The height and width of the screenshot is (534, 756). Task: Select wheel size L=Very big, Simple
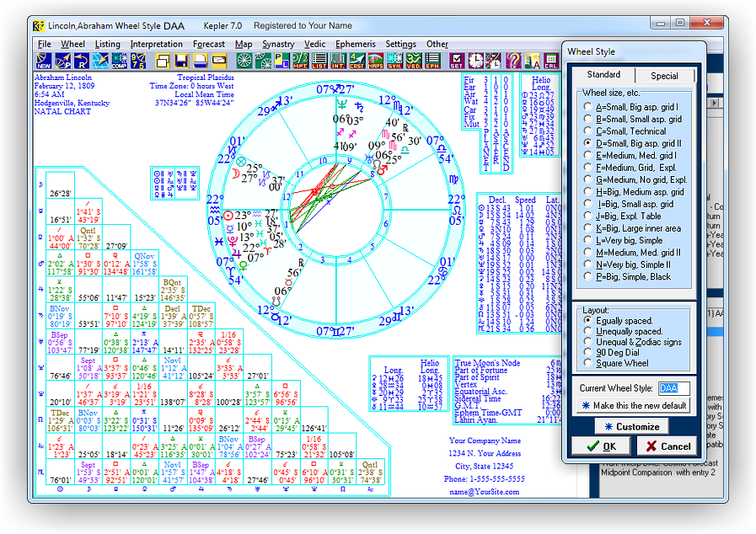(x=624, y=240)
